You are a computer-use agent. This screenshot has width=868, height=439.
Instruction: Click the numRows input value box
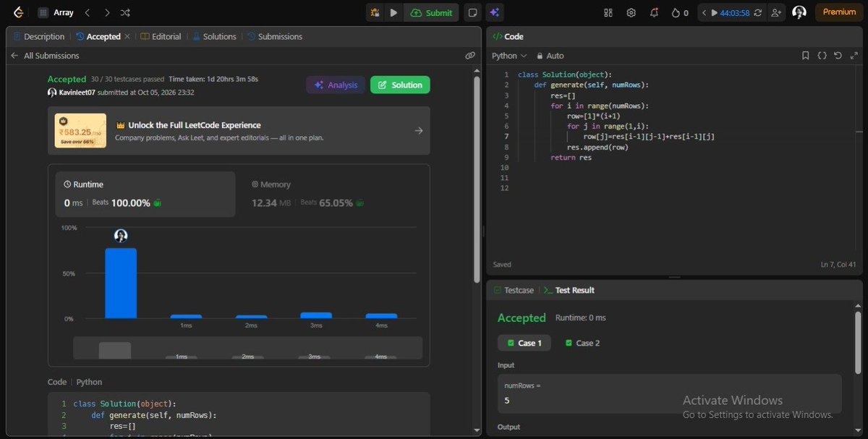click(x=669, y=394)
